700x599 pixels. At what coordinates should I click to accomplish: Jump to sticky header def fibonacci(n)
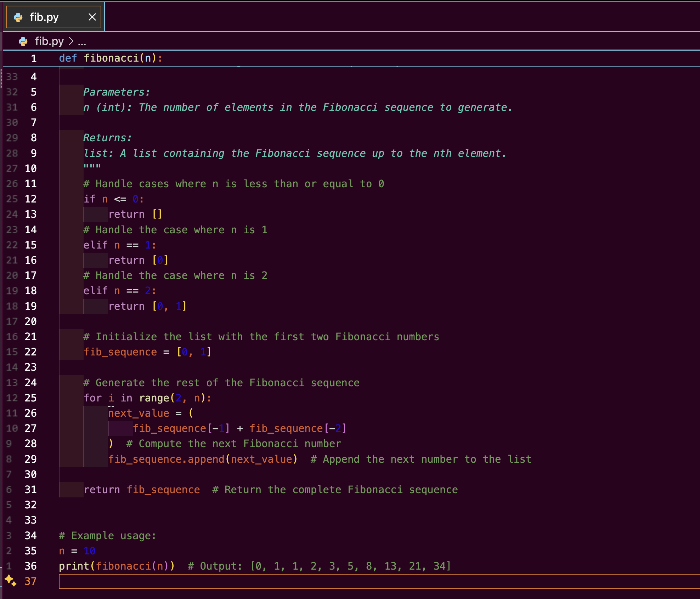tap(111, 58)
